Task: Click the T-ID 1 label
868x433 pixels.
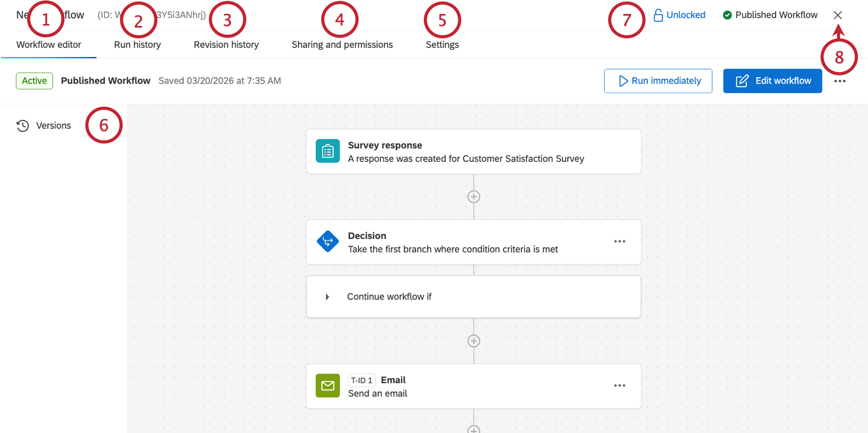Action: [361, 380]
